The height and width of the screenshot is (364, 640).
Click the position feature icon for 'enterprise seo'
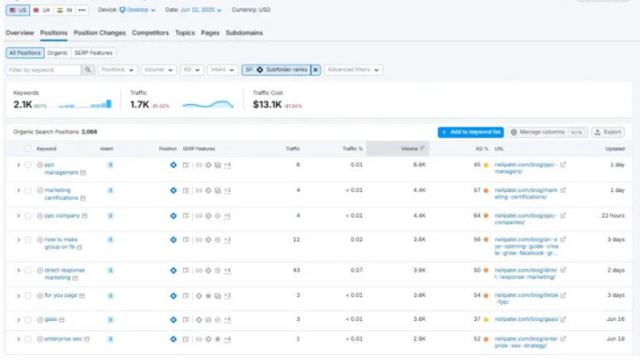pyautogui.click(x=173, y=338)
